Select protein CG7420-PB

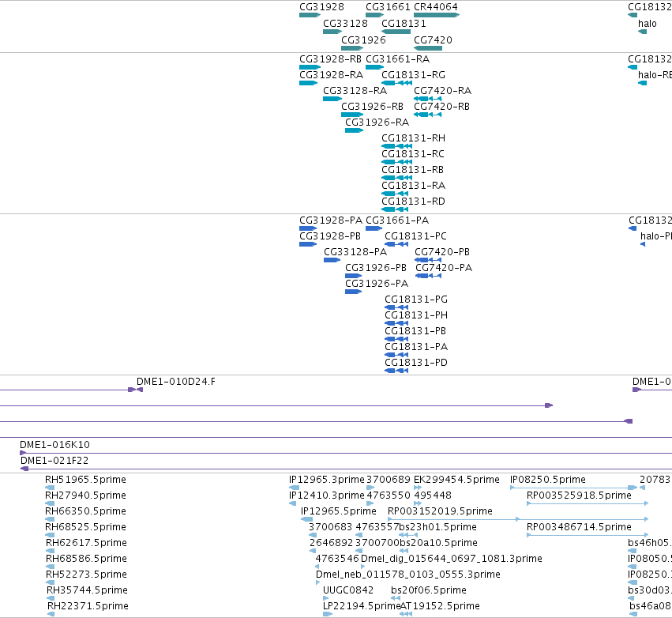[428, 260]
